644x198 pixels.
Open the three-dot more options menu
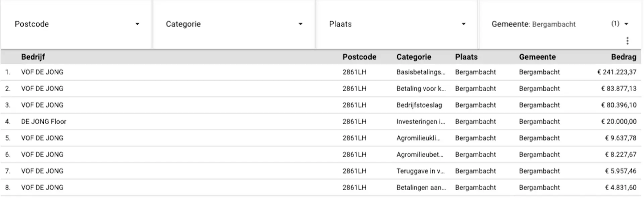627,41
